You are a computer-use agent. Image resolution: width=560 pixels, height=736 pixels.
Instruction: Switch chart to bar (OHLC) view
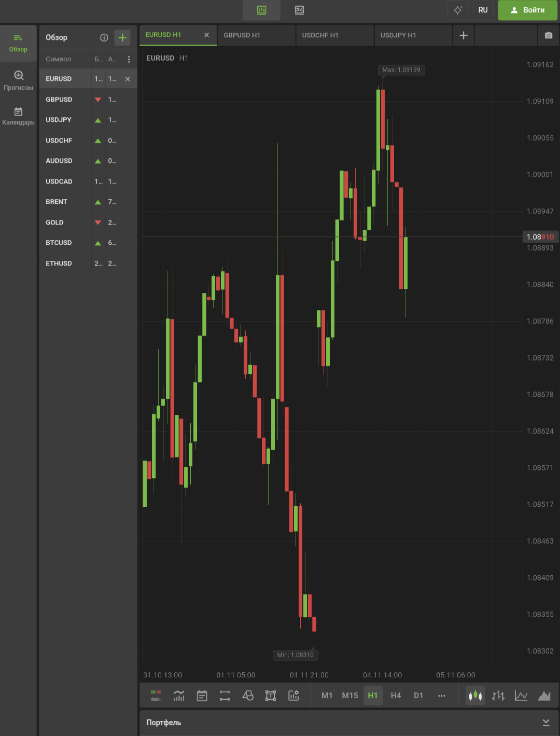[x=498, y=696]
